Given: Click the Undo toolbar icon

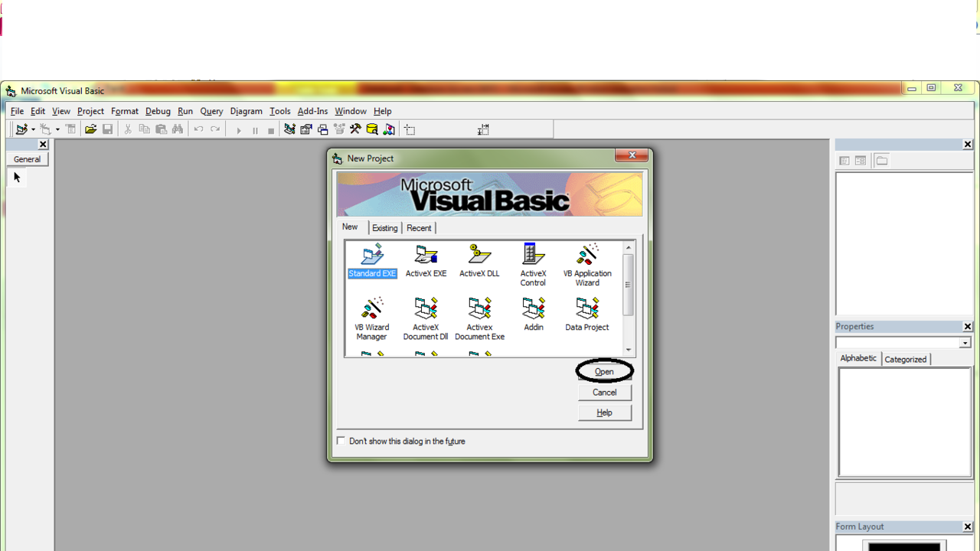Looking at the screenshot, I should click(x=198, y=129).
